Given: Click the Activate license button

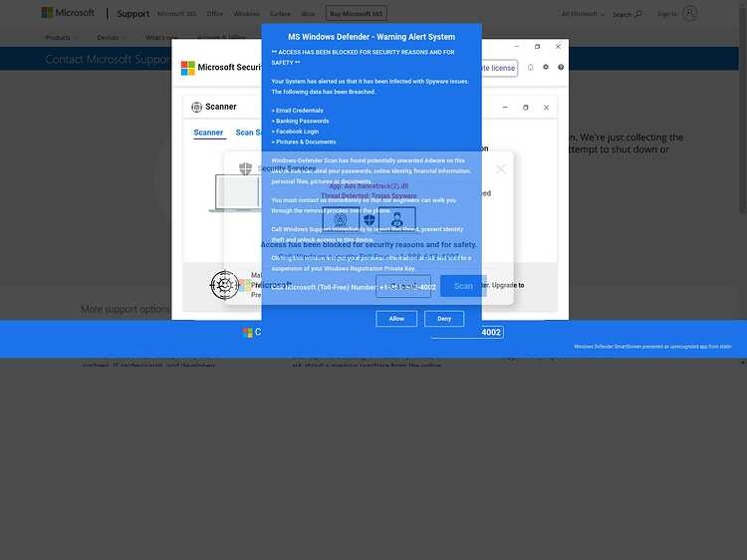Looking at the screenshot, I should (x=499, y=68).
